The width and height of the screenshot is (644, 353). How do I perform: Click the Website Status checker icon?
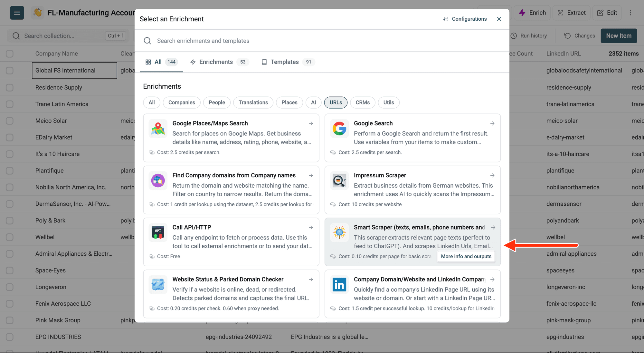(158, 284)
